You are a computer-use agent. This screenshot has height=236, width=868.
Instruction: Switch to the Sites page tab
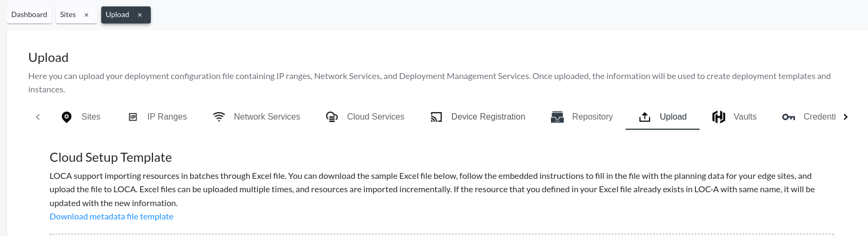68,14
